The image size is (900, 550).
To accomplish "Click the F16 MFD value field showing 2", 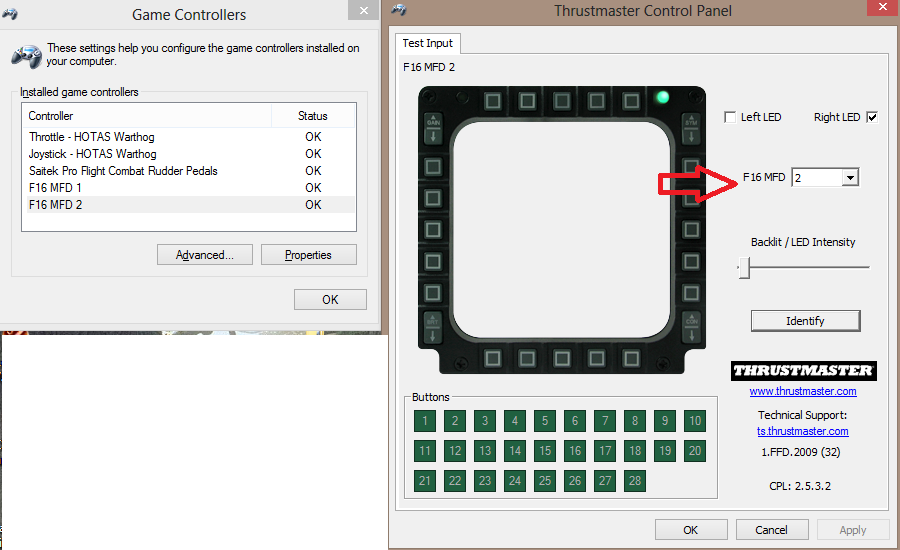I will (817, 177).
